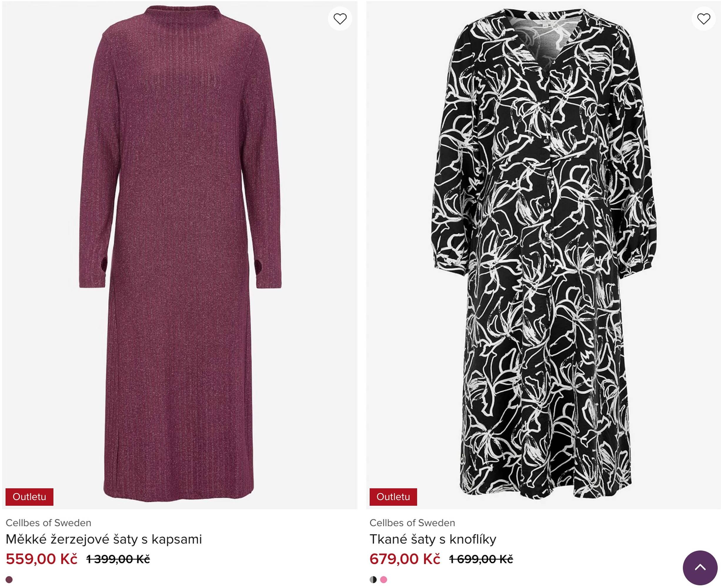Click Cellbes of Sweden brand above jersey dress
The image size is (721, 588).
pos(49,523)
